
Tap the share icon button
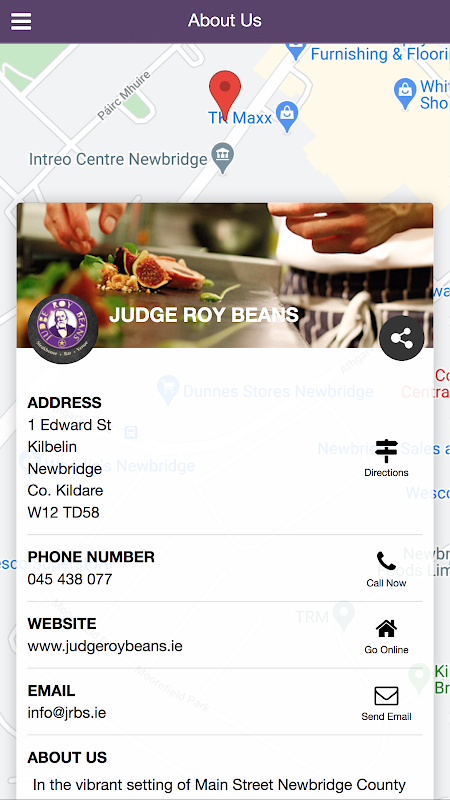point(402,338)
